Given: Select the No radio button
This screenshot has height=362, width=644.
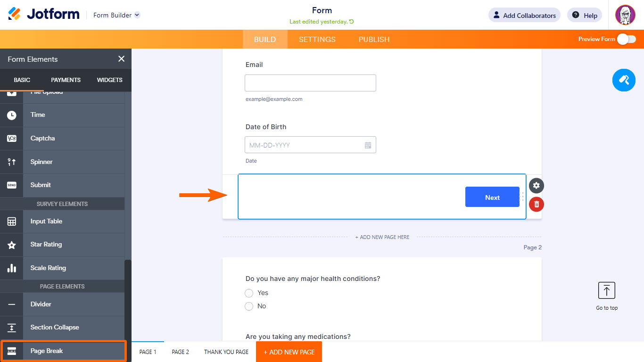Looking at the screenshot, I should coord(249,306).
